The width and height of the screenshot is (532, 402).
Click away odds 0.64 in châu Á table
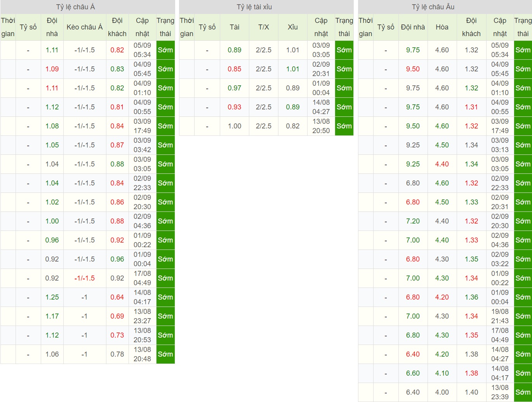pyautogui.click(x=117, y=297)
